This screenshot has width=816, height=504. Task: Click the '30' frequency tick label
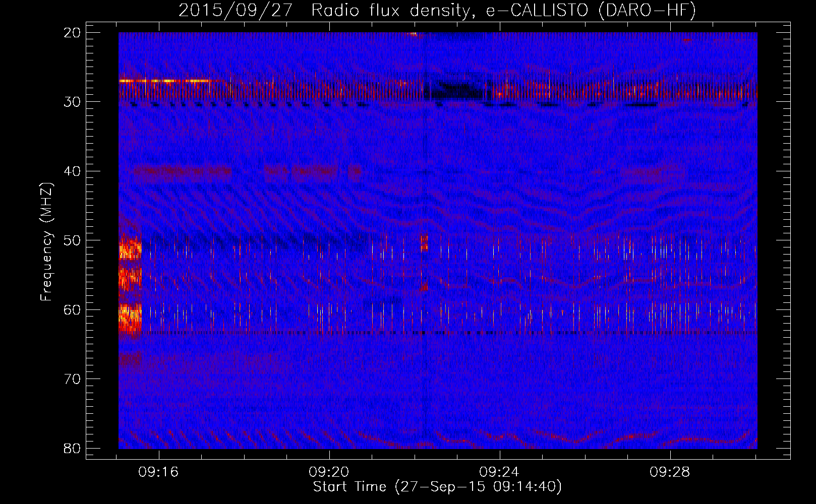[72, 102]
